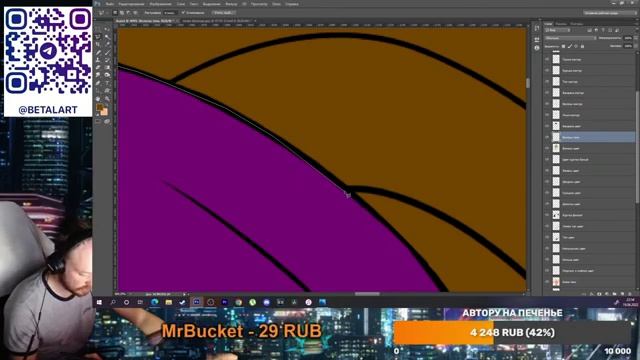Select the Shape tool
The height and width of the screenshot is (360, 640).
(107, 90)
